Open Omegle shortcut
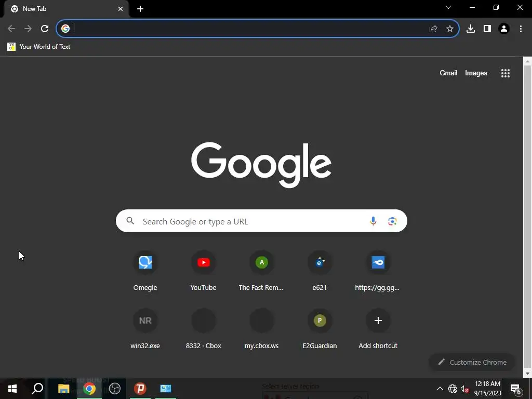The width and height of the screenshot is (532, 399). click(145, 271)
